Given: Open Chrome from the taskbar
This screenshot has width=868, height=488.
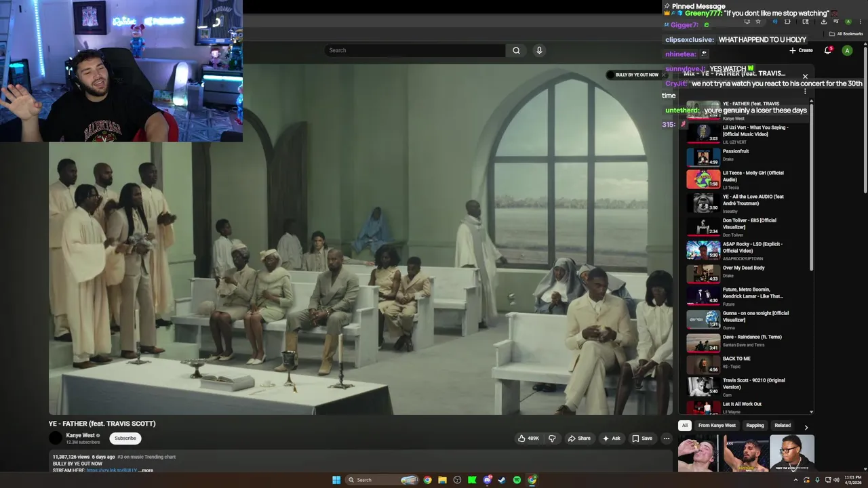Looking at the screenshot, I should [x=427, y=480].
